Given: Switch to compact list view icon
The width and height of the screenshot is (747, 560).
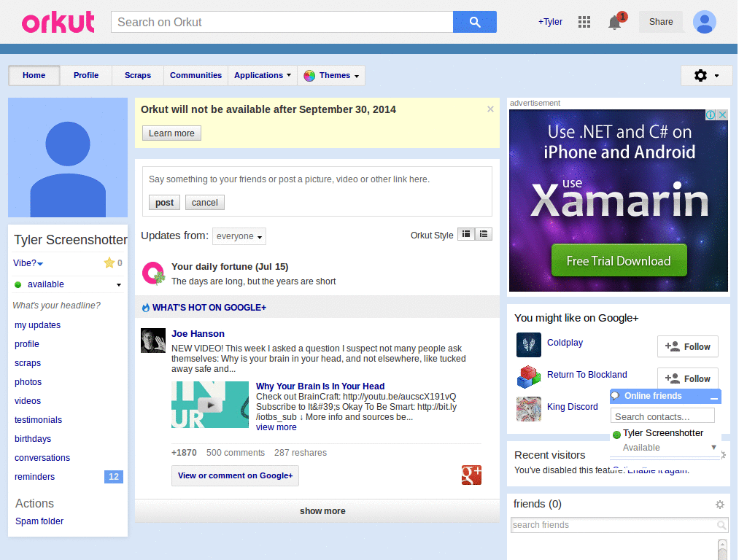Looking at the screenshot, I should 466,234.
